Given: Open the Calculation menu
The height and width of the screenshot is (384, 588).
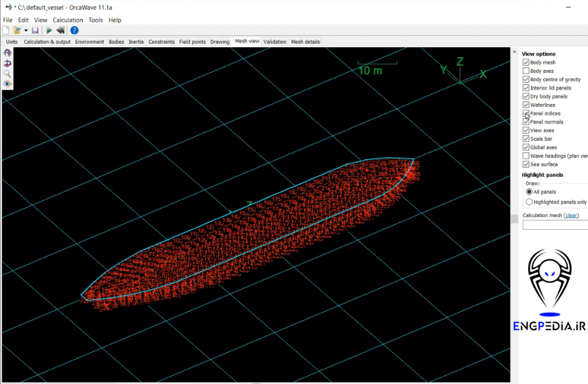Looking at the screenshot, I should point(68,20).
